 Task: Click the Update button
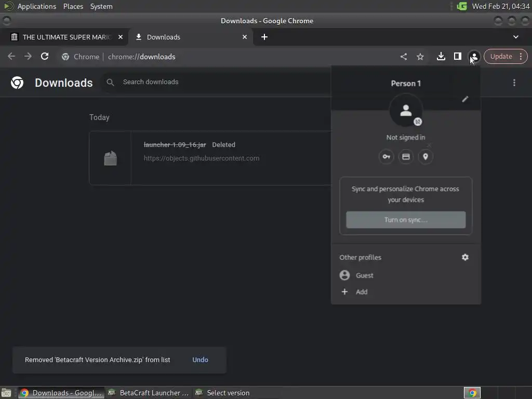pyautogui.click(x=501, y=56)
